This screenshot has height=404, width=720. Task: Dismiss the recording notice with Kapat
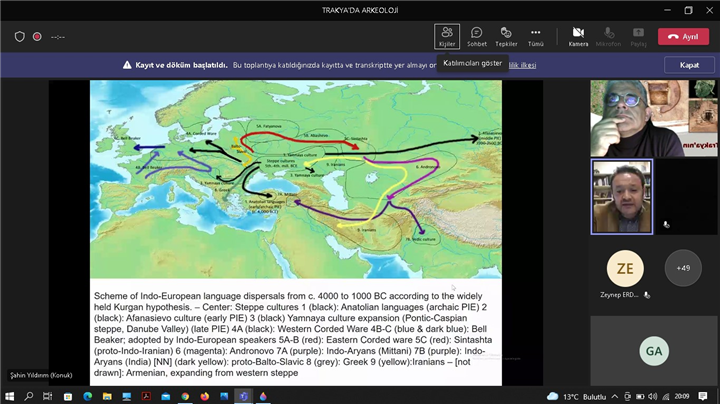click(x=689, y=65)
